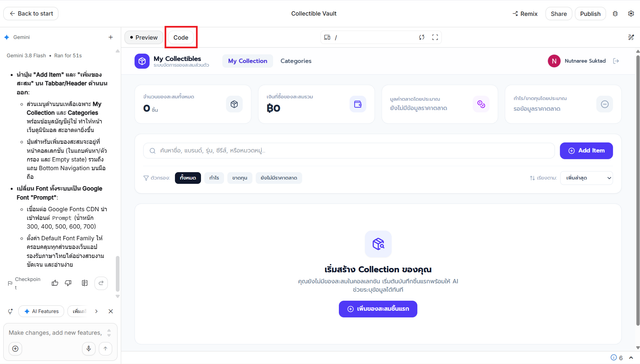Click the Add Item button
640x364 pixels.
[586, 151]
